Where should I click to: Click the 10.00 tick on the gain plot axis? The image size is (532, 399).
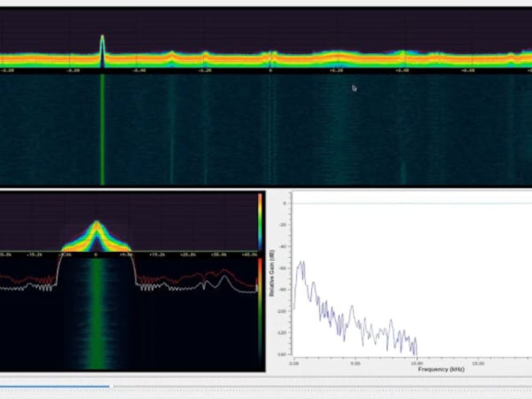pos(417,363)
